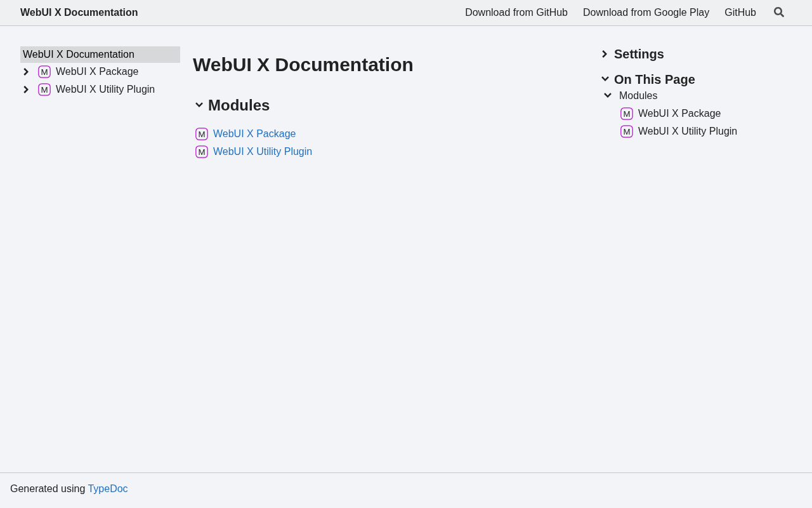
Task: Click module icon beside sidebar WebUI X Utility Plugin
Action: pos(44,90)
